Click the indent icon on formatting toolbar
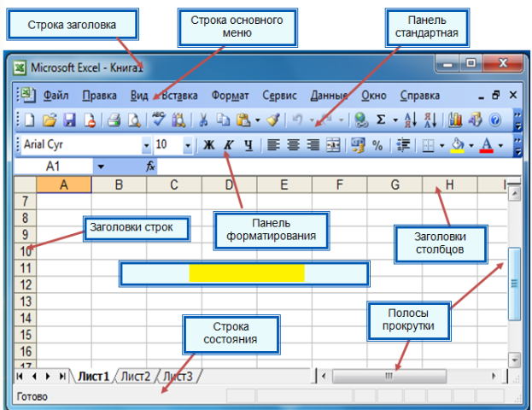Screen dimensions: 532x410 [403, 145]
